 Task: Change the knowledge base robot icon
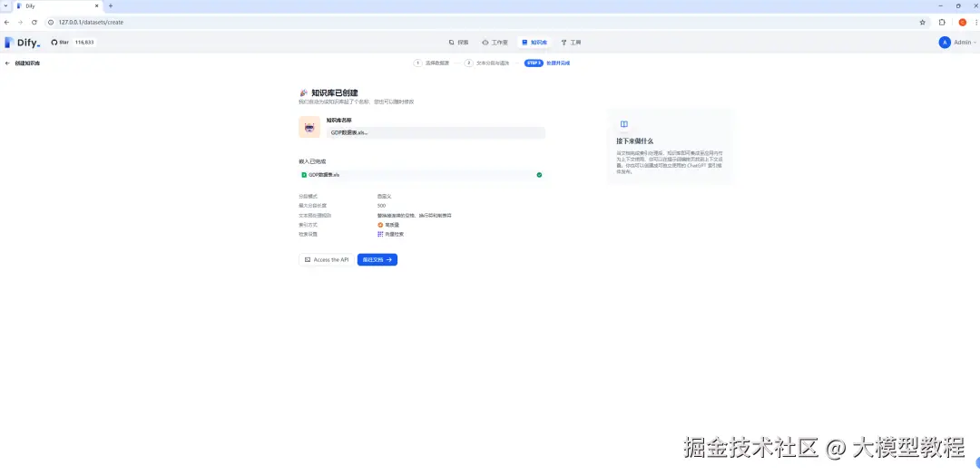pos(309,127)
